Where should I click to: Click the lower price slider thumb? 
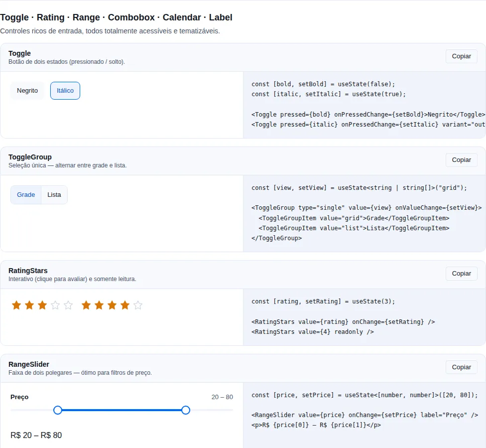pos(58,410)
